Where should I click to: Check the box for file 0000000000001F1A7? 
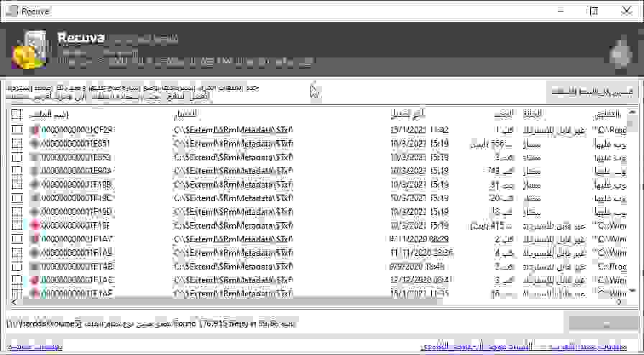17,239
